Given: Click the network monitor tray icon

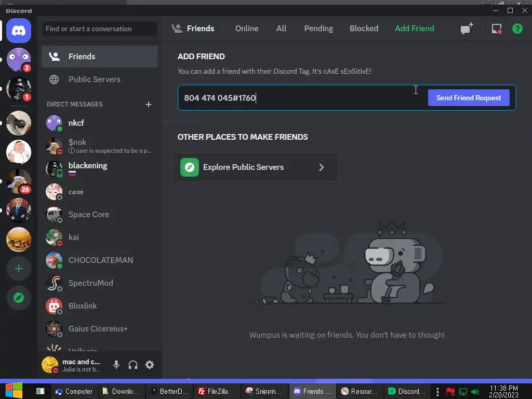Looking at the screenshot, I should click(x=463, y=392).
